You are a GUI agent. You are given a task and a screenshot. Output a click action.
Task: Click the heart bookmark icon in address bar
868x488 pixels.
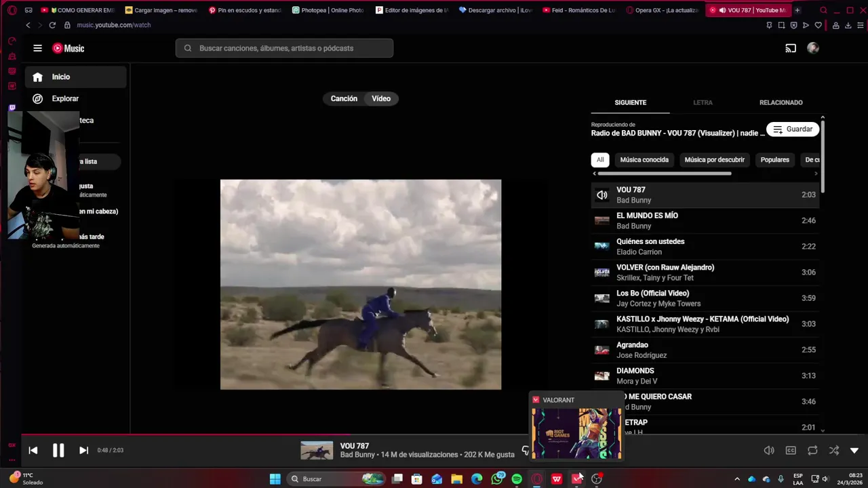coord(818,25)
